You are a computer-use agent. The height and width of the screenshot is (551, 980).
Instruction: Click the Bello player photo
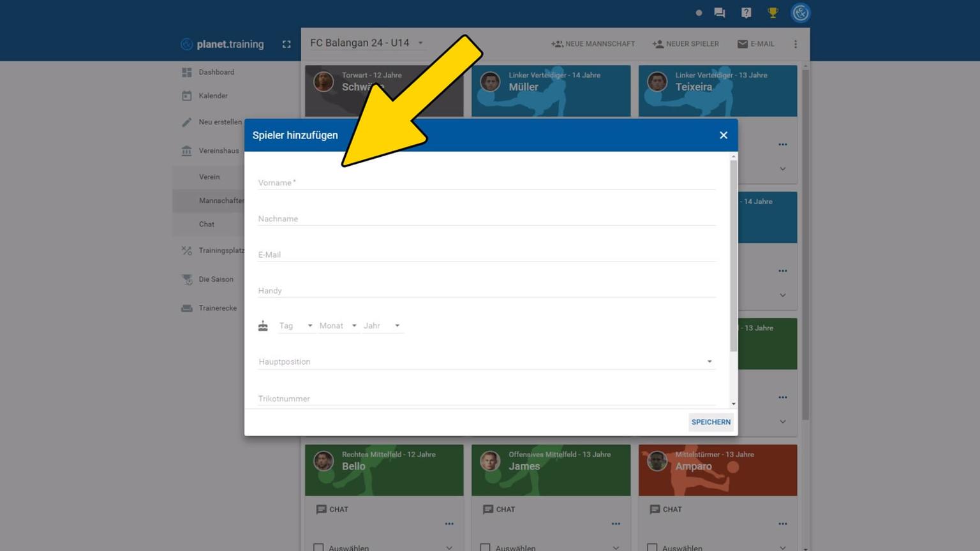point(323,461)
